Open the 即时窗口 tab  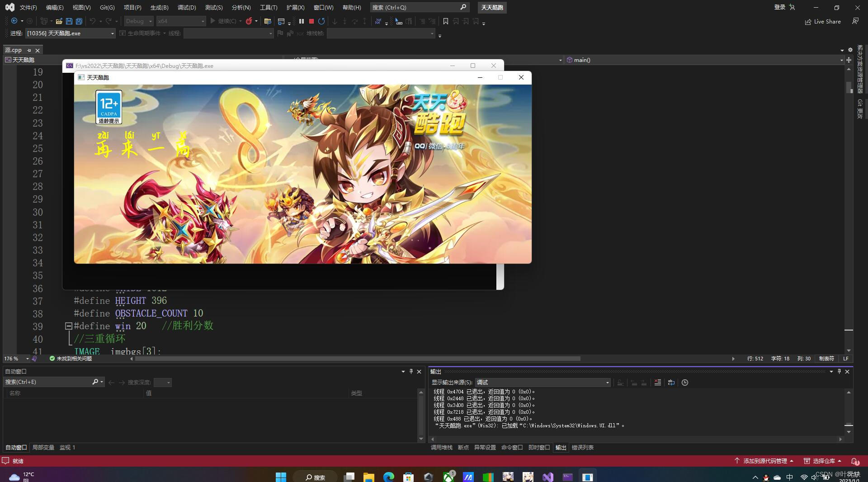(539, 448)
